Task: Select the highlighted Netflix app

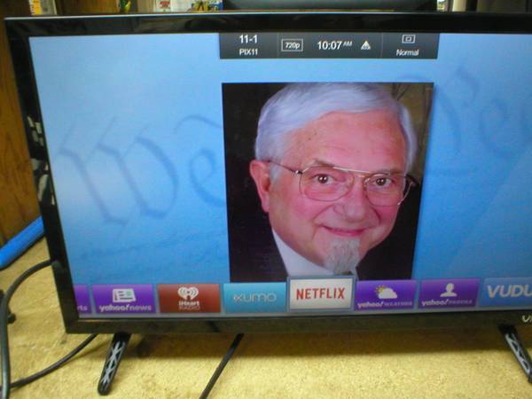Action: pyautogui.click(x=320, y=294)
